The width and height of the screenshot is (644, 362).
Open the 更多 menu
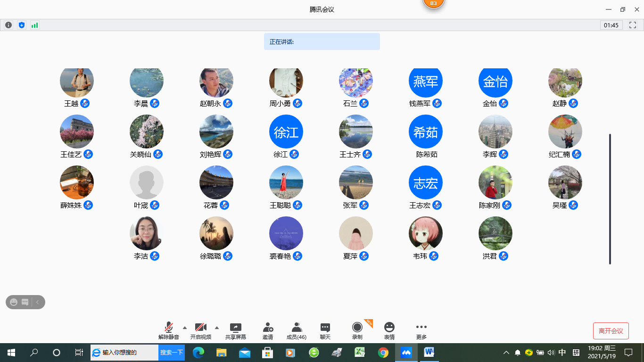click(421, 331)
